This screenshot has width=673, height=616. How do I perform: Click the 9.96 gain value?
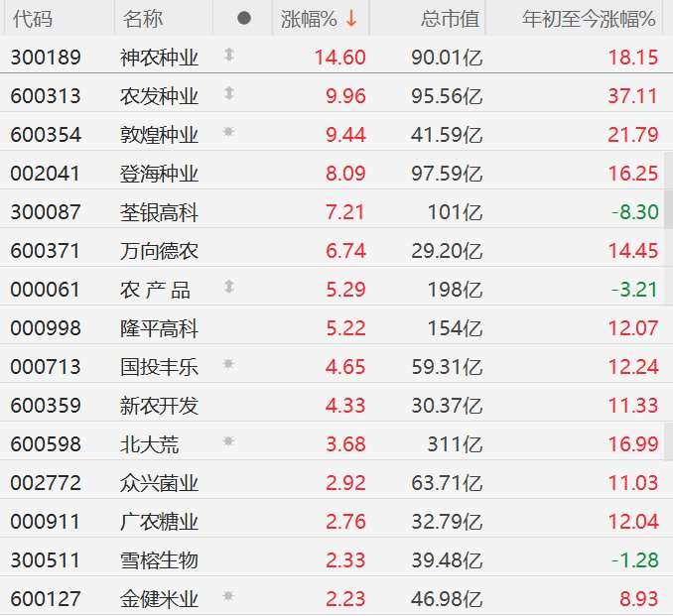click(345, 96)
